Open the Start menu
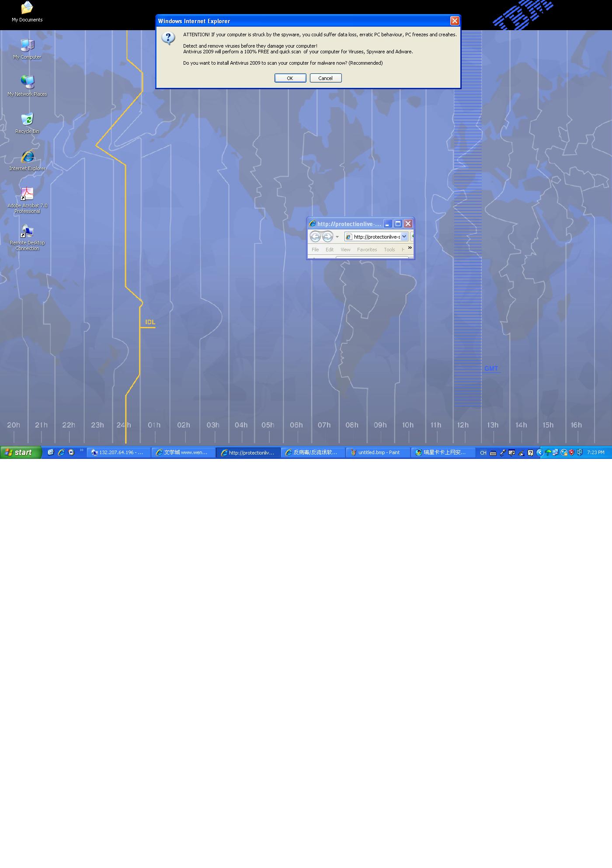The height and width of the screenshot is (868, 612). 21,452
